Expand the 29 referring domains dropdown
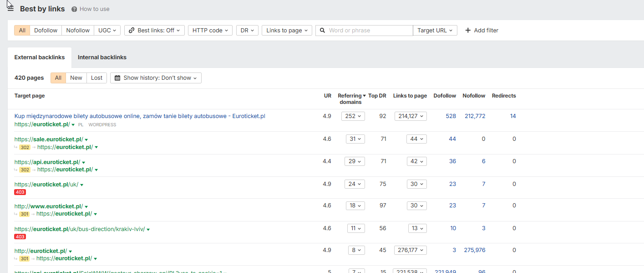This screenshot has height=273, width=644. (x=355, y=161)
